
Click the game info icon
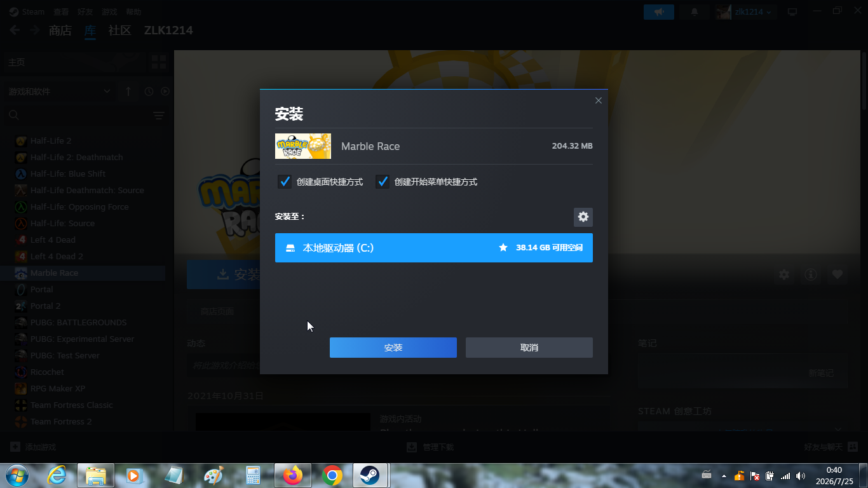pos(811,274)
